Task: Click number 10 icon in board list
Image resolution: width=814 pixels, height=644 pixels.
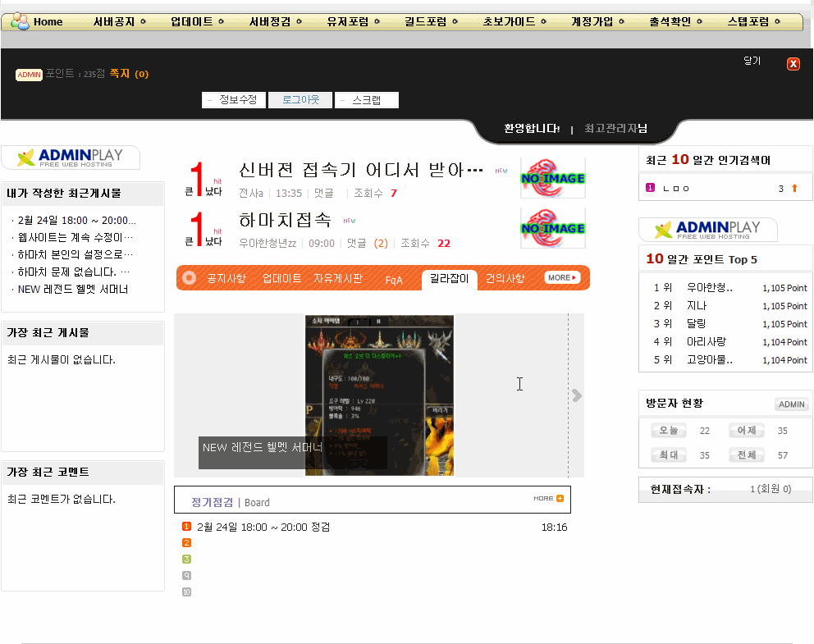Action: coord(187,592)
